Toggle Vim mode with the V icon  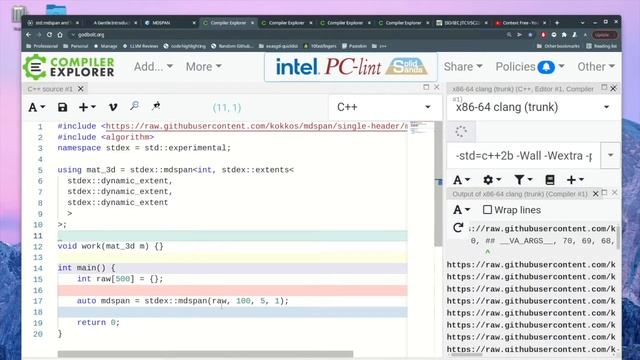113,107
